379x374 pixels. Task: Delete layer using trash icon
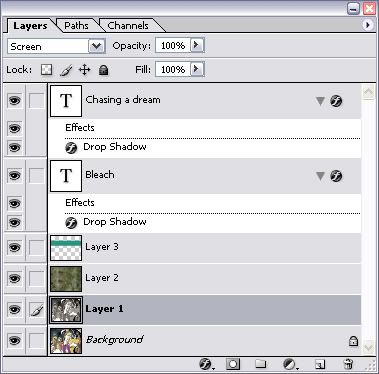coord(348,364)
